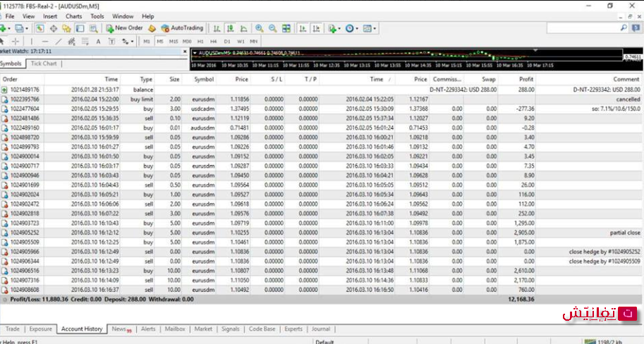Toggle the Market Watch window icon
Image resolution: width=644 pixels, height=344 pixels.
tap(40, 28)
